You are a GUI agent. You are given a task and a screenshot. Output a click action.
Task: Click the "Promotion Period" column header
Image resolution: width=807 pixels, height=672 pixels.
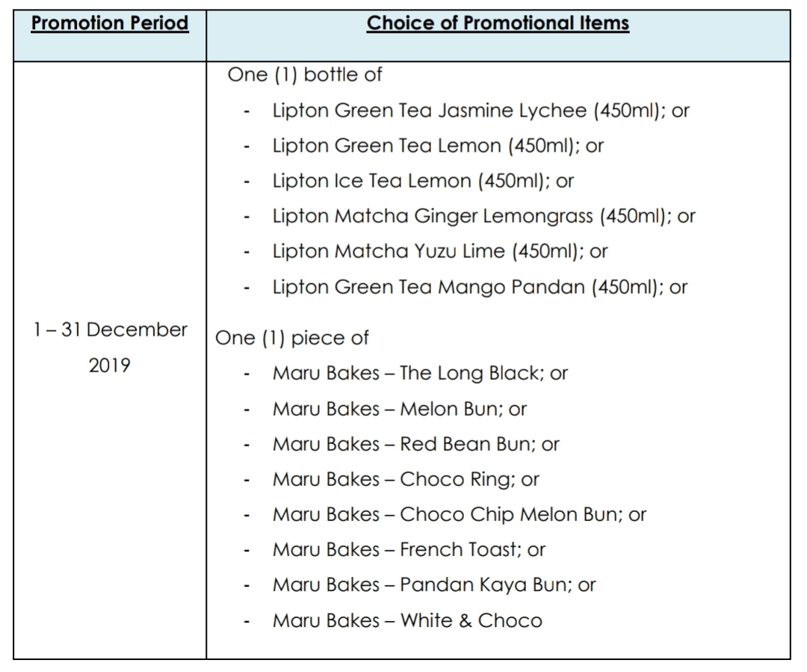[x=110, y=23]
